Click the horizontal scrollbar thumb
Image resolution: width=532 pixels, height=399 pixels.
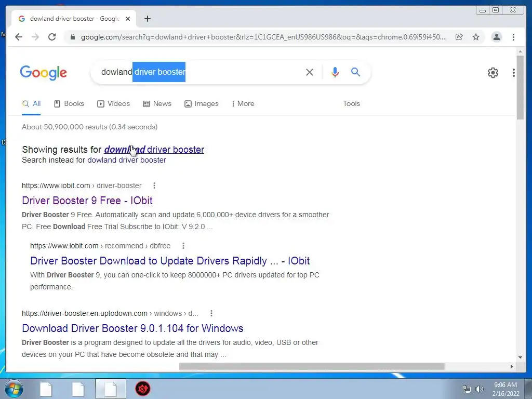click(312, 366)
